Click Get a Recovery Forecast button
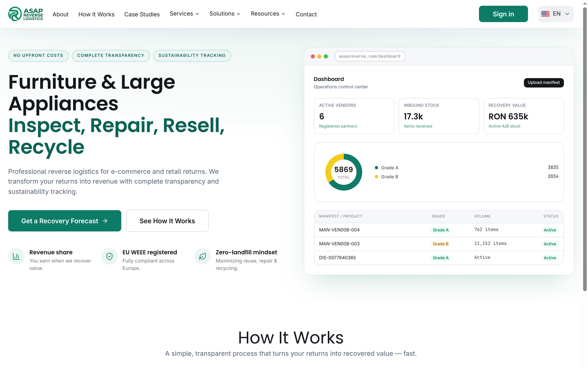 (65, 221)
